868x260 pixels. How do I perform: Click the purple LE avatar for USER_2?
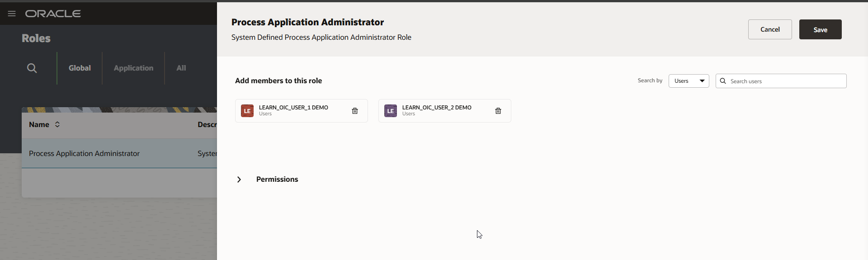pyautogui.click(x=391, y=111)
